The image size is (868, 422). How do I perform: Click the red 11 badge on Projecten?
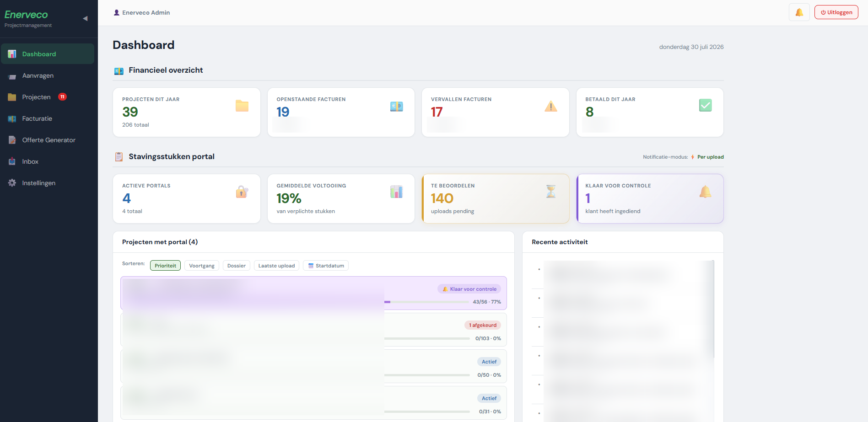point(63,97)
